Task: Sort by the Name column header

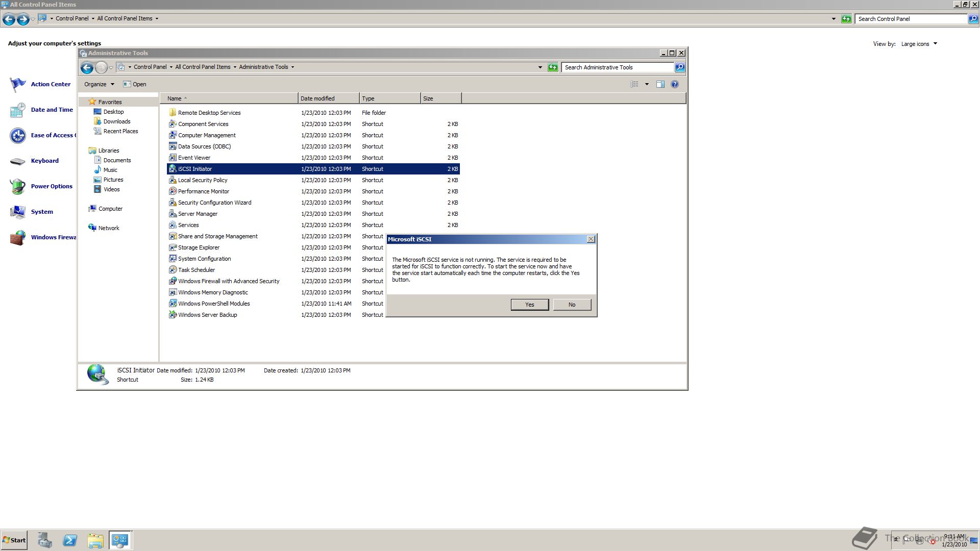Action: click(x=229, y=98)
